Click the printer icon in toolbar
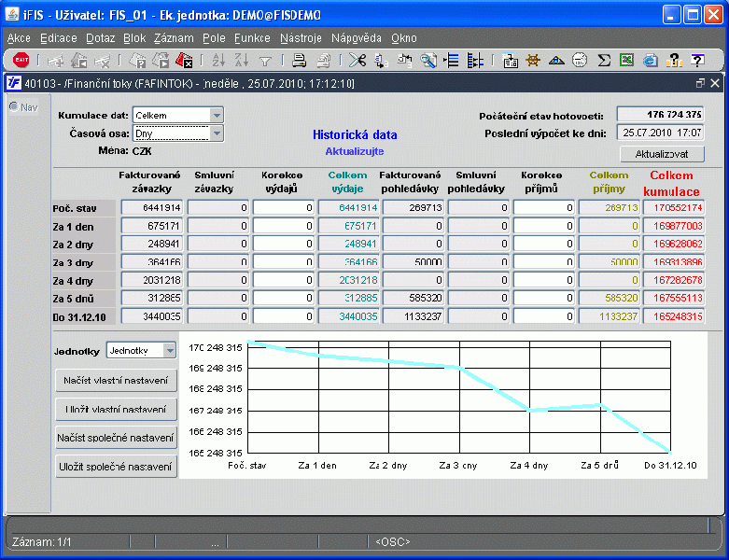Image resolution: width=729 pixels, height=560 pixels. point(299,61)
